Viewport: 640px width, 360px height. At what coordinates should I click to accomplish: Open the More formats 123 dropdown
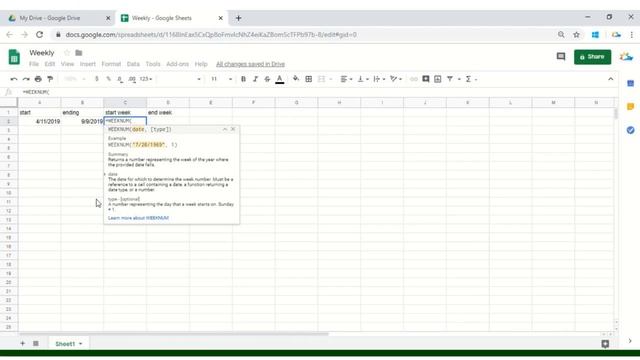pyautogui.click(x=146, y=79)
